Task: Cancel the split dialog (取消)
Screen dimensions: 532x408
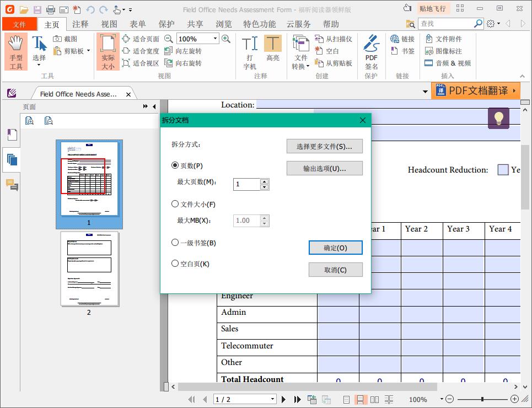Action: tap(335, 270)
